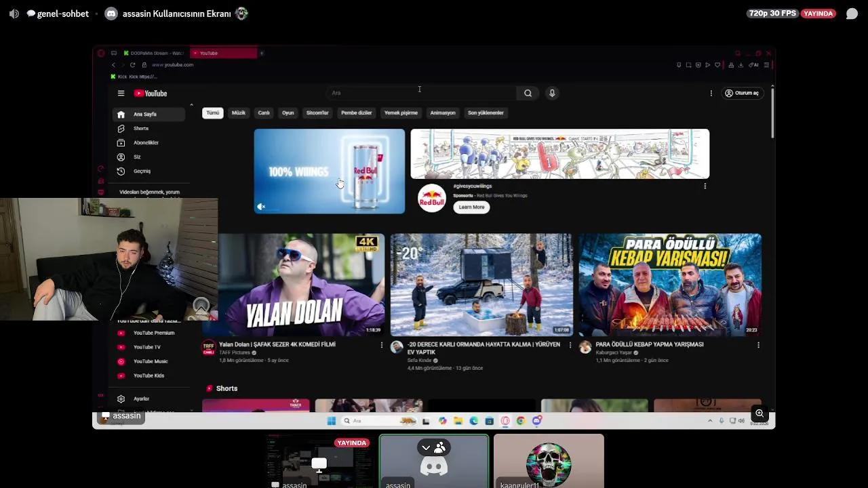Switch to the DOOPaMin Stream browser tab
The height and width of the screenshot is (488, 868).
[153, 53]
